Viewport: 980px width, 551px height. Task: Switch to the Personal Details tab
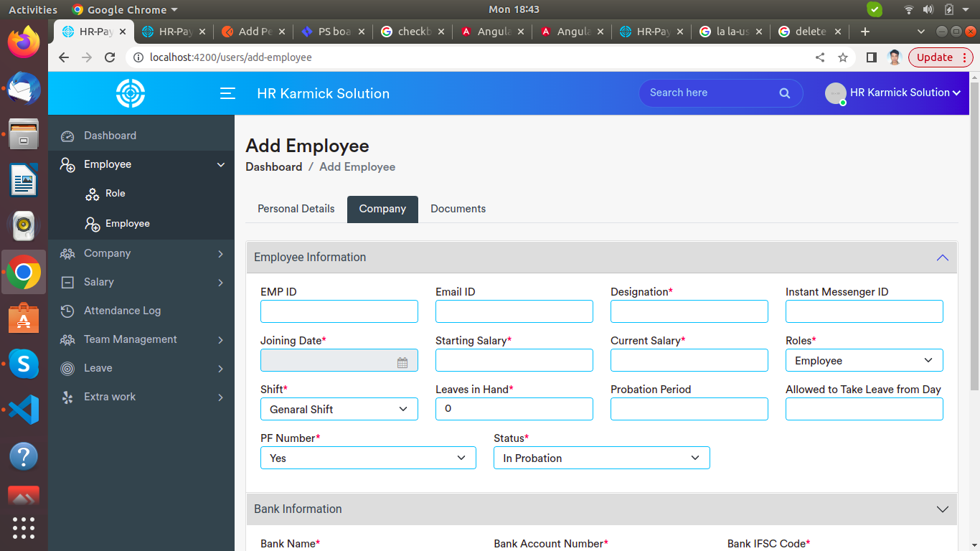[x=296, y=209]
